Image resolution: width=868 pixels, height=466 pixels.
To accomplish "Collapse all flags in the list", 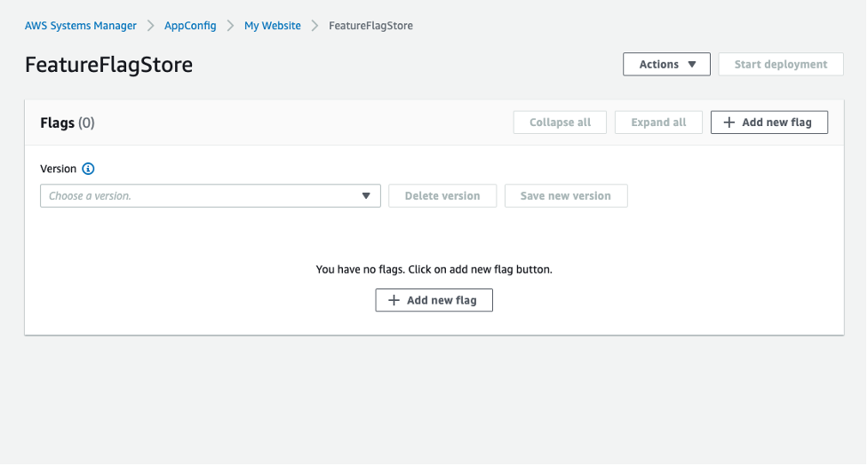I will tap(560, 122).
